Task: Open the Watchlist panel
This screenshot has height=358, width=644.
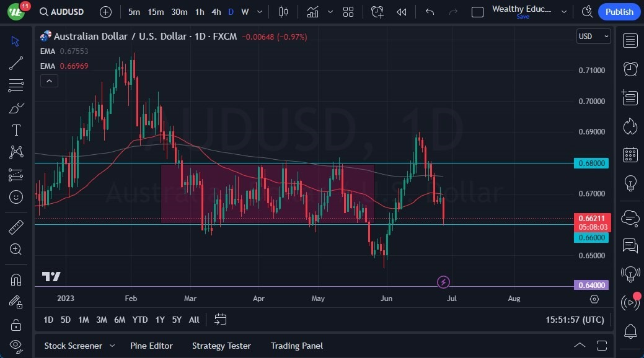Action: [x=630, y=40]
